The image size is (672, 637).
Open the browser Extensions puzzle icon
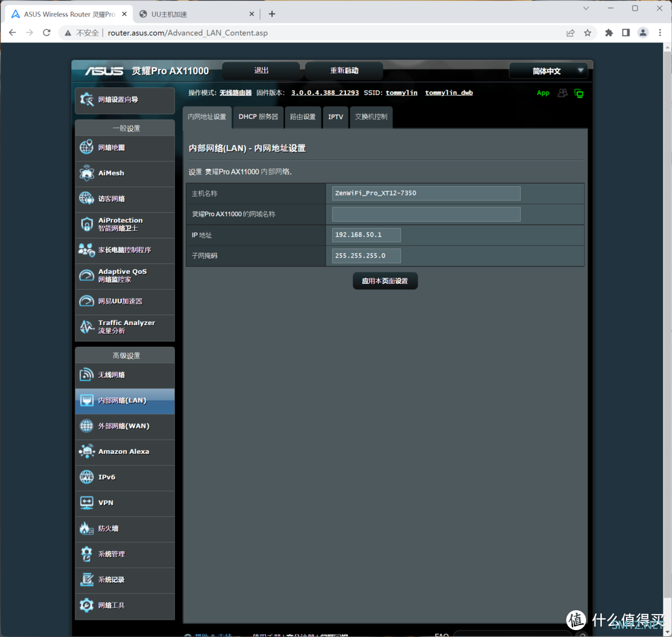pyautogui.click(x=609, y=33)
